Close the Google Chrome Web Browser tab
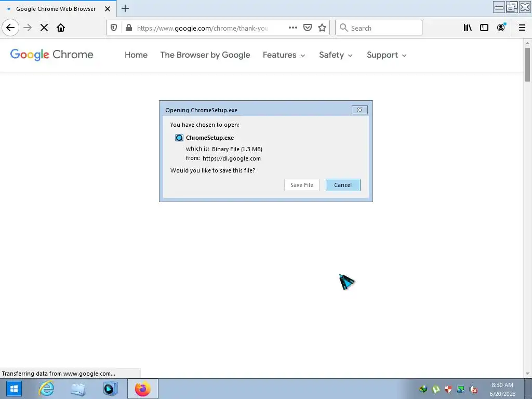This screenshot has height=399, width=532. pos(108,9)
